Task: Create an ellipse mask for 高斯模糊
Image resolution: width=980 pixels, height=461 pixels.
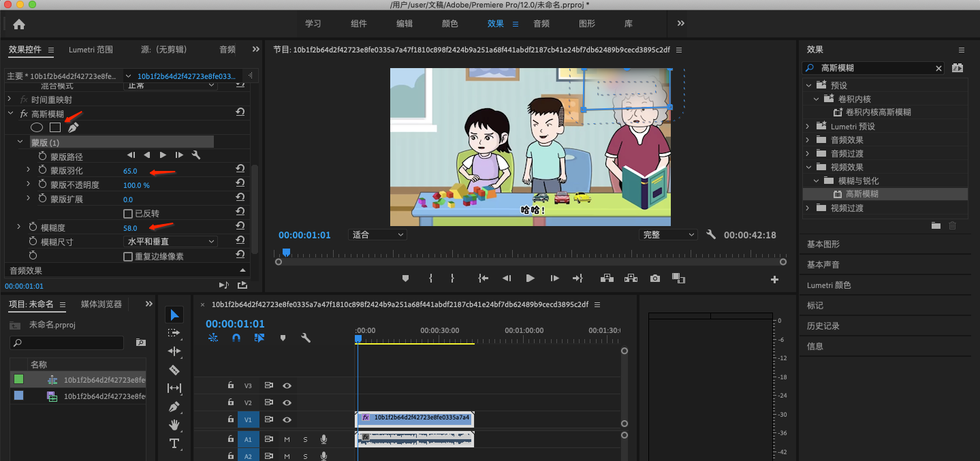Action: click(37, 127)
